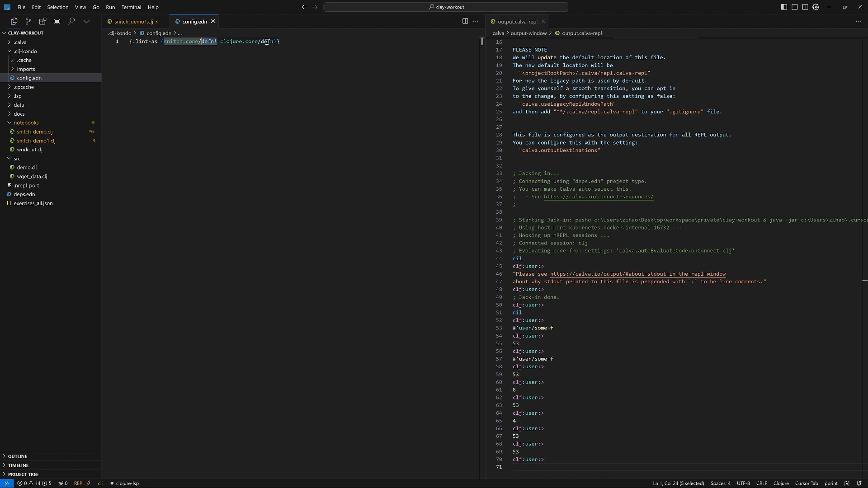Click the https://calva.io/output link

637,273
